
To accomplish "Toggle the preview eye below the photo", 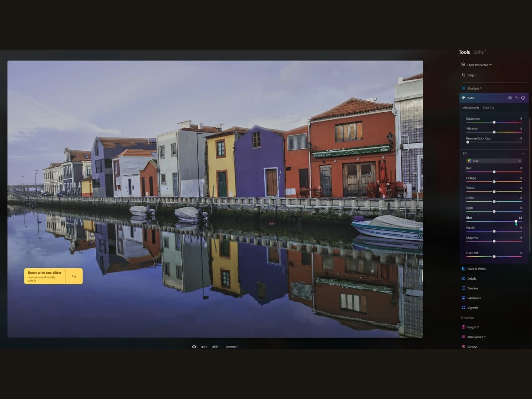I will pyautogui.click(x=194, y=347).
